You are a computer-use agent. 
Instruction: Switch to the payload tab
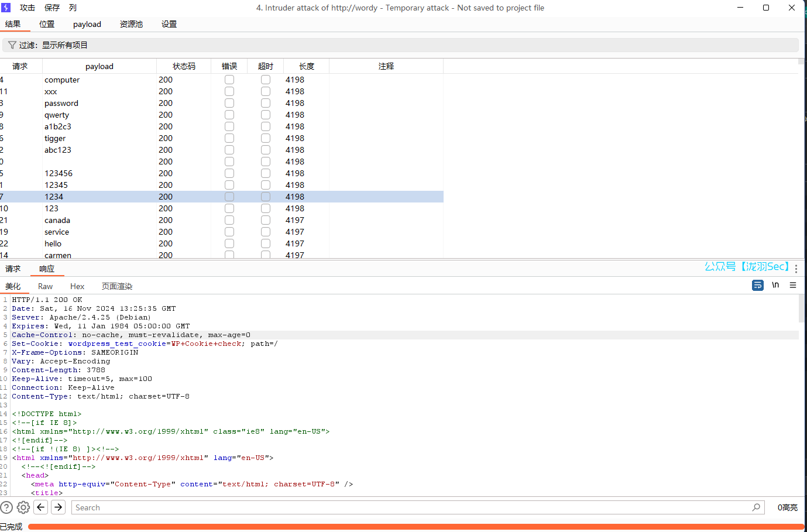tap(87, 24)
